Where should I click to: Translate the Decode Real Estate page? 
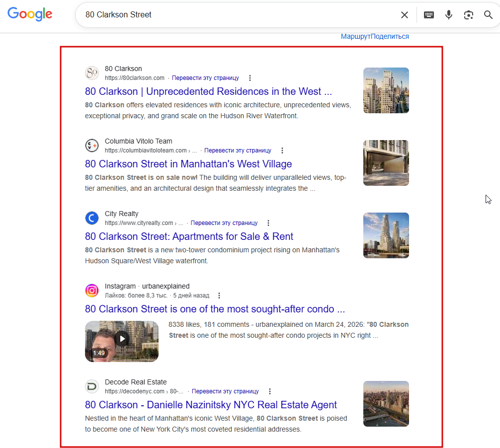tap(225, 391)
